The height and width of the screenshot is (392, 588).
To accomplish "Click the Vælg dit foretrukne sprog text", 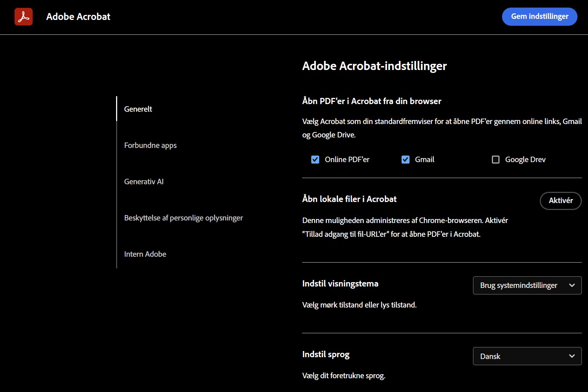I will tap(344, 375).
